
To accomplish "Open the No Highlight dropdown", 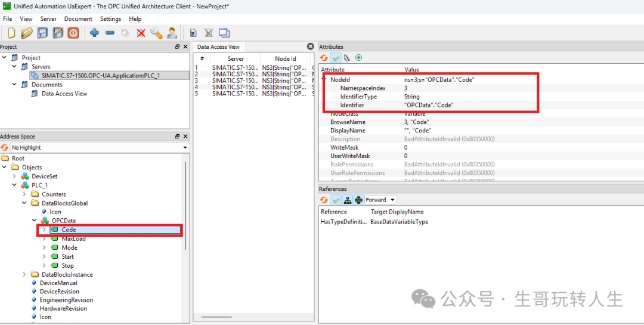I will (x=100, y=147).
